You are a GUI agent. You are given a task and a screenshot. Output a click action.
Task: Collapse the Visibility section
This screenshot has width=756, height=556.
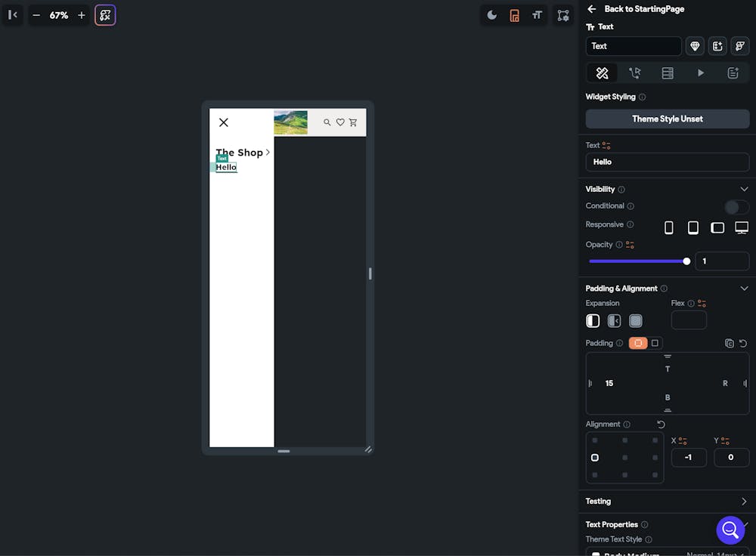744,190
